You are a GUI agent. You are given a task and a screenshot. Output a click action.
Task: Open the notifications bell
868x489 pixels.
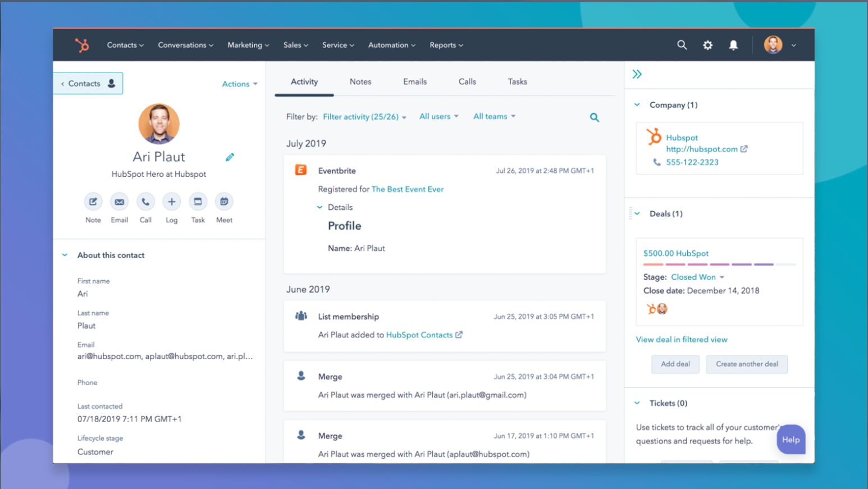tap(733, 45)
